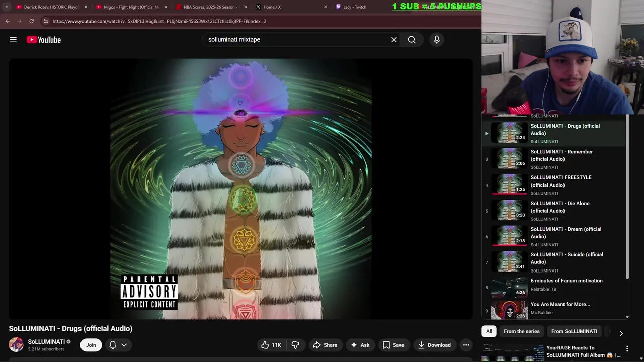Clear the search box with X icon
The image size is (644, 362).
[x=394, y=40]
